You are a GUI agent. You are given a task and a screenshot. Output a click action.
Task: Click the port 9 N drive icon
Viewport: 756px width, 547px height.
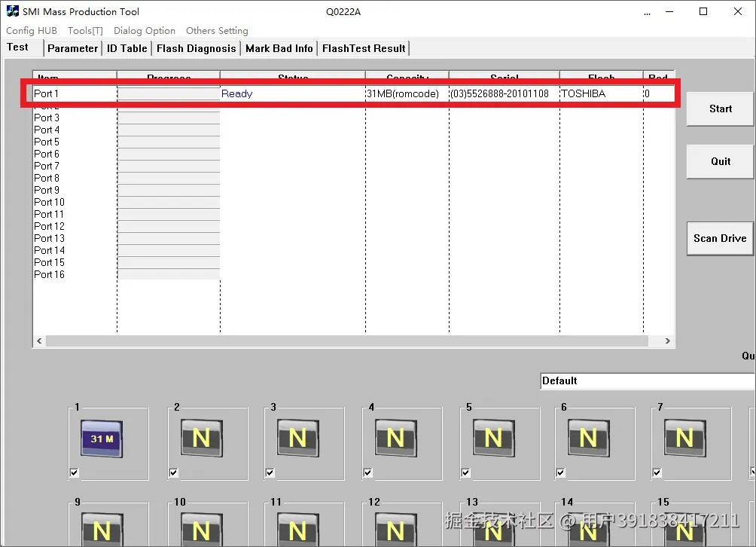pyautogui.click(x=102, y=530)
